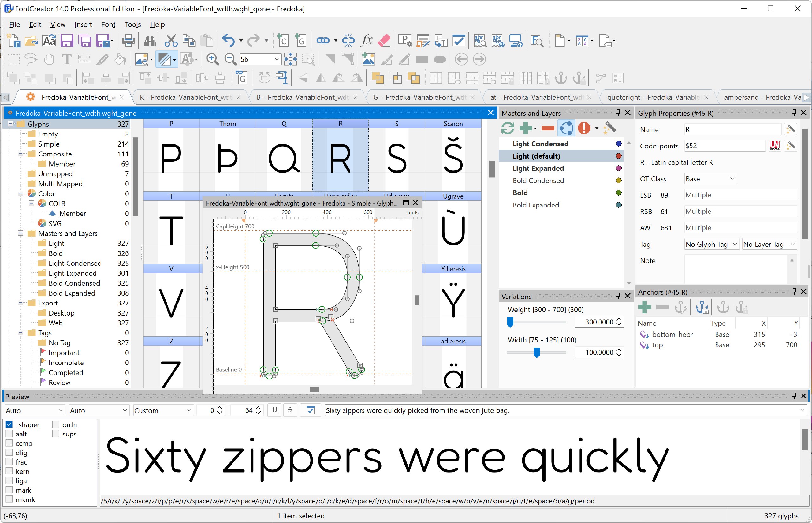The height and width of the screenshot is (523, 812).
Task: Select the Text tool in the toolbar
Action: tap(67, 59)
